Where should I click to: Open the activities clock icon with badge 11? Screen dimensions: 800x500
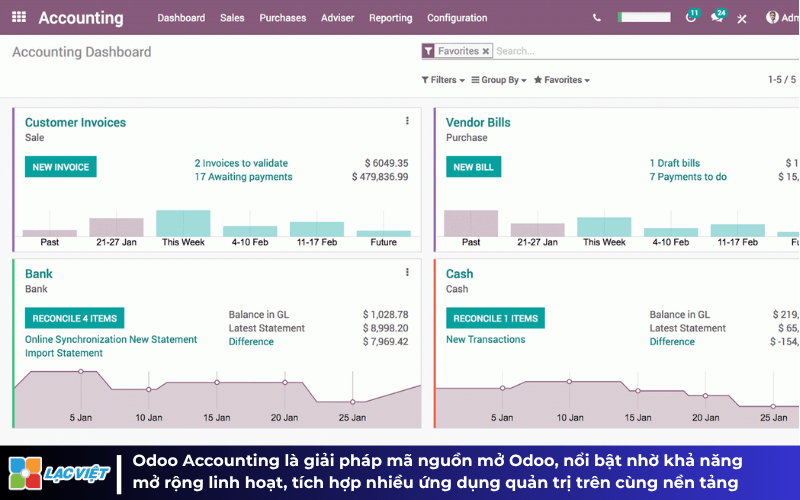691,17
